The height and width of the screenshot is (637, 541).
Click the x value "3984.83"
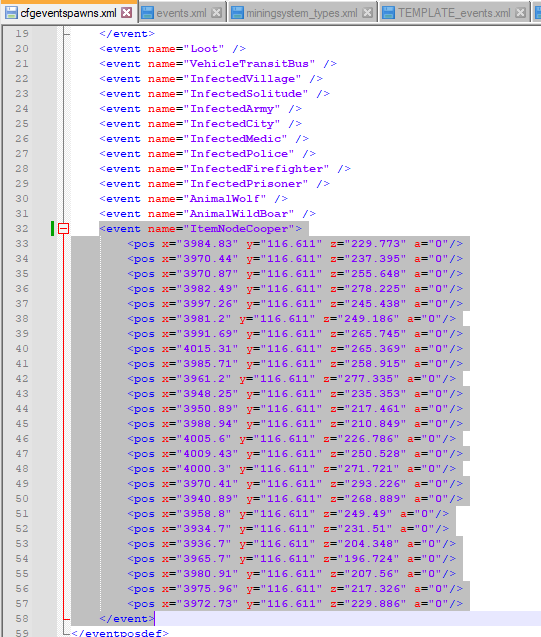[208, 244]
